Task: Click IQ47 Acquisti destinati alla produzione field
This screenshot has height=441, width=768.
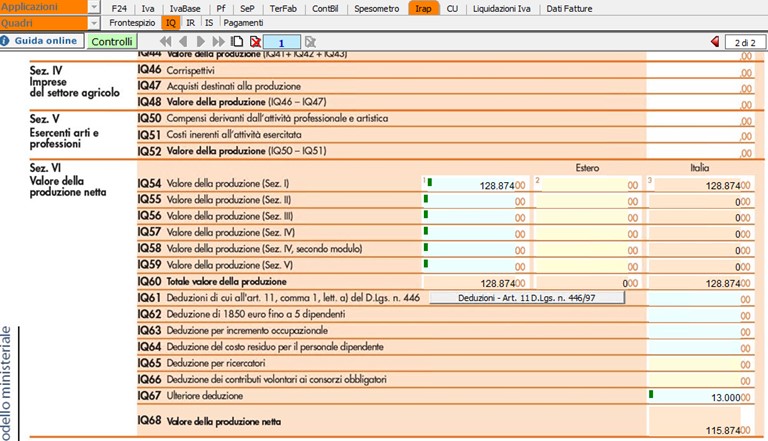Action: [x=701, y=87]
